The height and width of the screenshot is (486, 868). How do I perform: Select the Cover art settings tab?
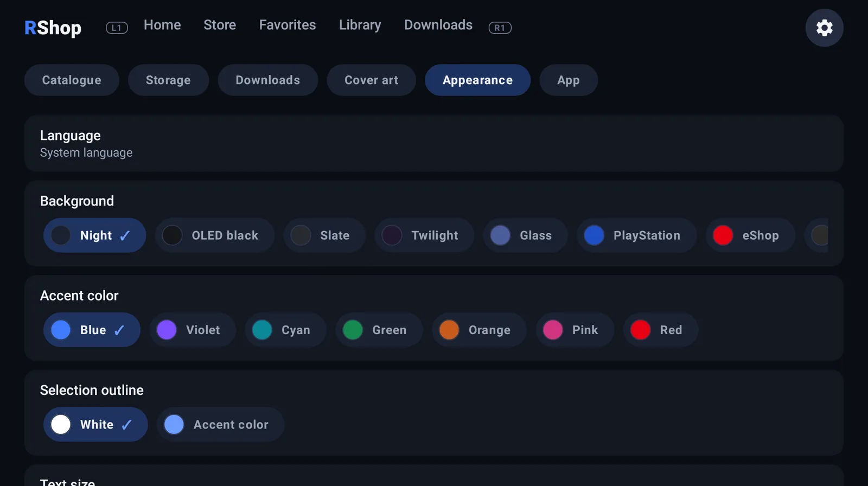click(x=371, y=80)
